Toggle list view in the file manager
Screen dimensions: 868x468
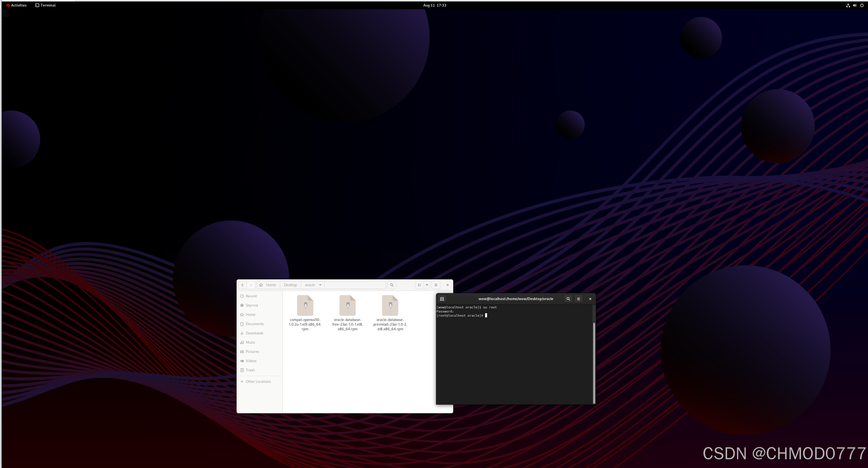click(x=419, y=285)
